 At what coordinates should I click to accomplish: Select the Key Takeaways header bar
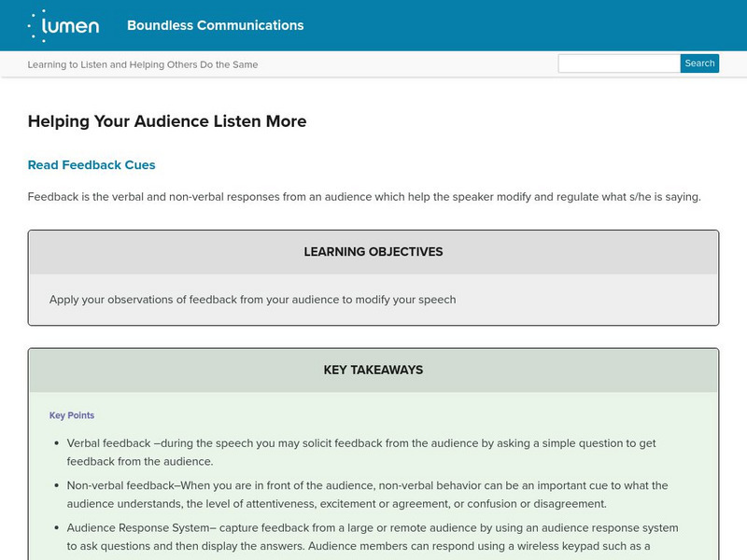click(x=373, y=370)
